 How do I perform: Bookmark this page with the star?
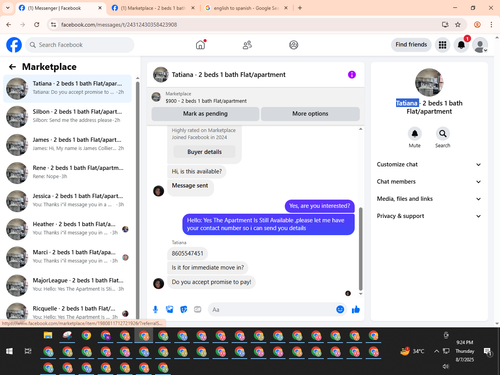pyautogui.click(x=458, y=24)
